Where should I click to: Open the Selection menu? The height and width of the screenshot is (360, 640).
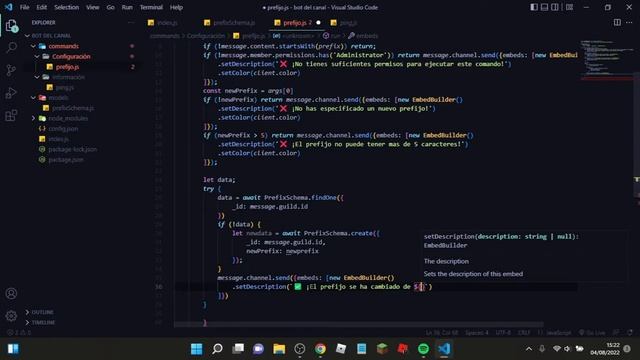coord(67,7)
